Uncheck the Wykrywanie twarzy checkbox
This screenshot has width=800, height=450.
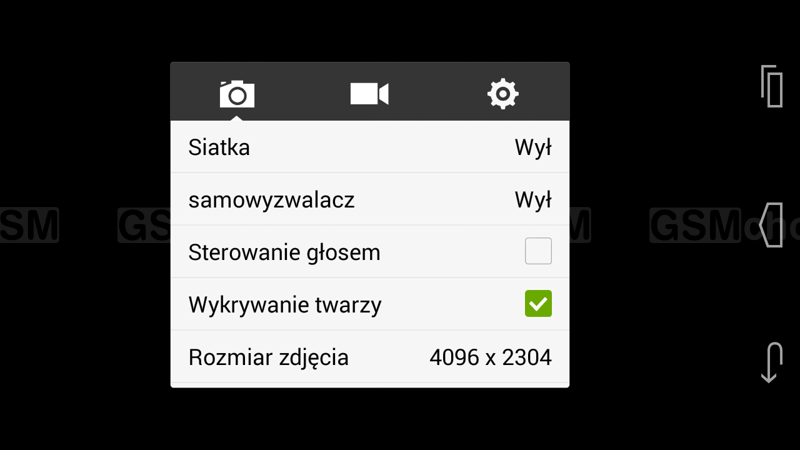tap(538, 304)
